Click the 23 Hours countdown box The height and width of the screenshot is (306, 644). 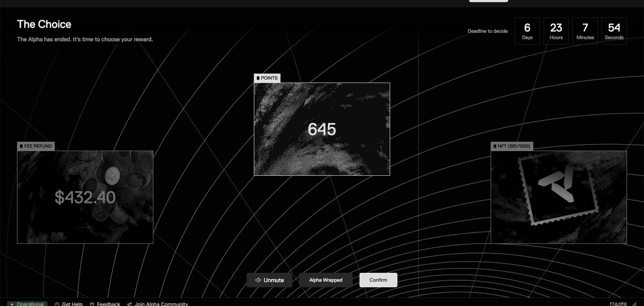pos(556,31)
